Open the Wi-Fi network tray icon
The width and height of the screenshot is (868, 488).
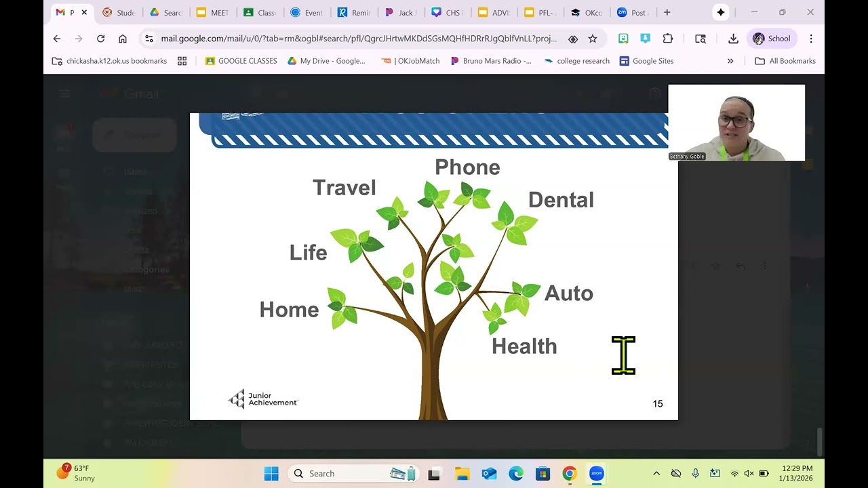tap(734, 474)
